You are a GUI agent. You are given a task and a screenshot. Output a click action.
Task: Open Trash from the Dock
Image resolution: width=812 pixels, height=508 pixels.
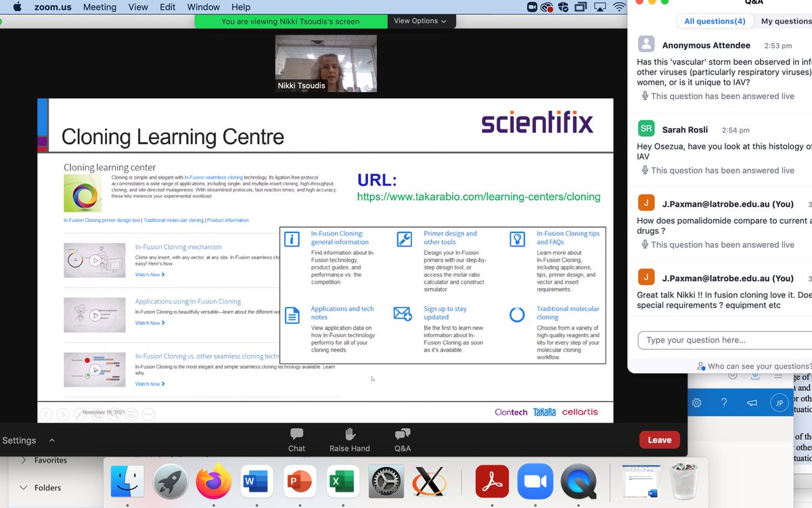click(685, 482)
